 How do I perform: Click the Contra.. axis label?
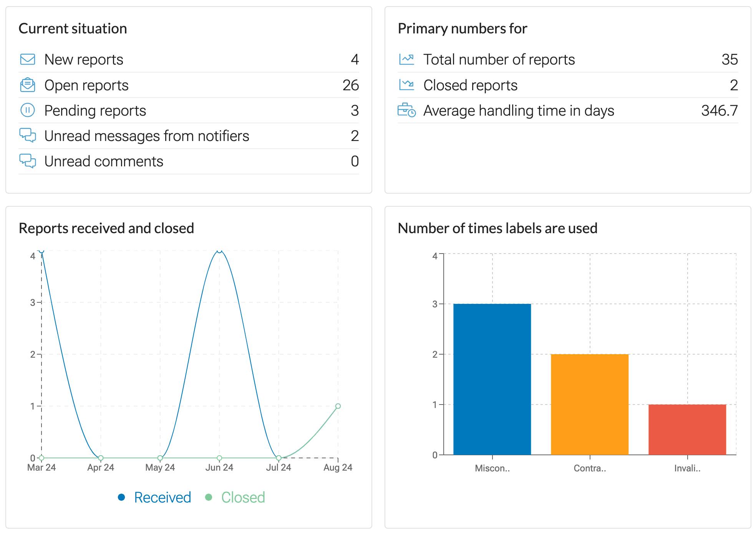590,468
